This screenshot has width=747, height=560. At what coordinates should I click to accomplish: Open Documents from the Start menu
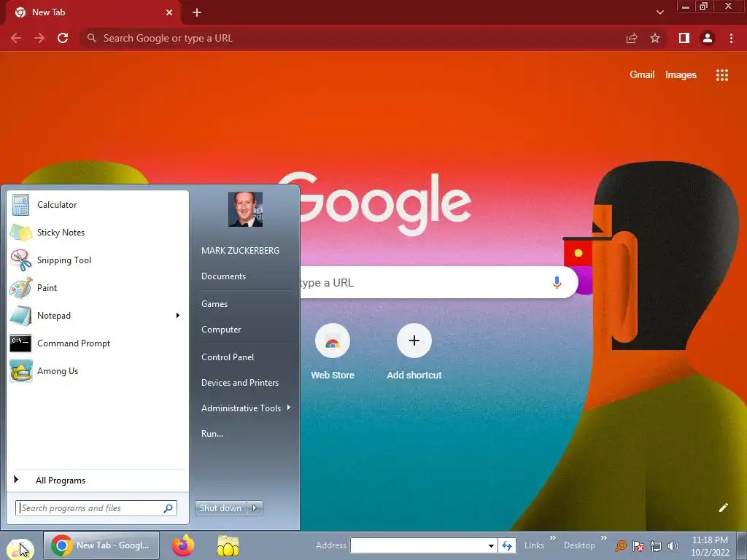click(223, 276)
